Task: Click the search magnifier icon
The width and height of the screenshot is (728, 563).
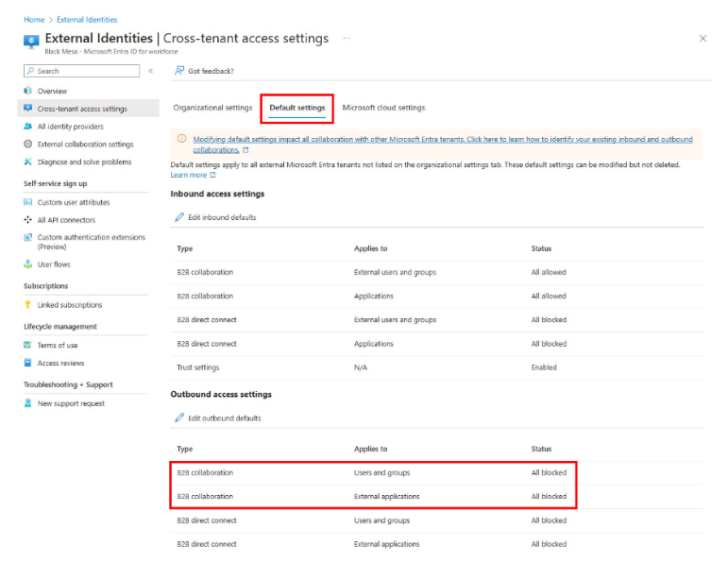Action: pyautogui.click(x=30, y=71)
